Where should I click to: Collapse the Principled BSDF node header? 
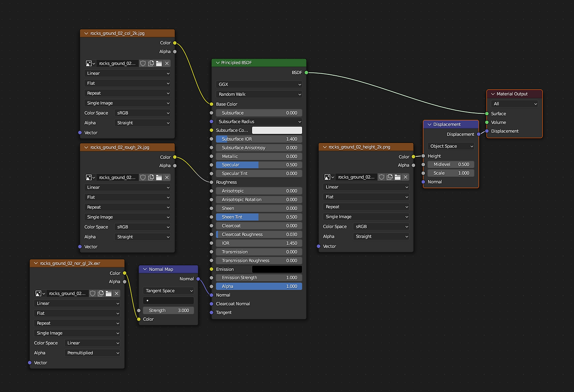point(217,63)
